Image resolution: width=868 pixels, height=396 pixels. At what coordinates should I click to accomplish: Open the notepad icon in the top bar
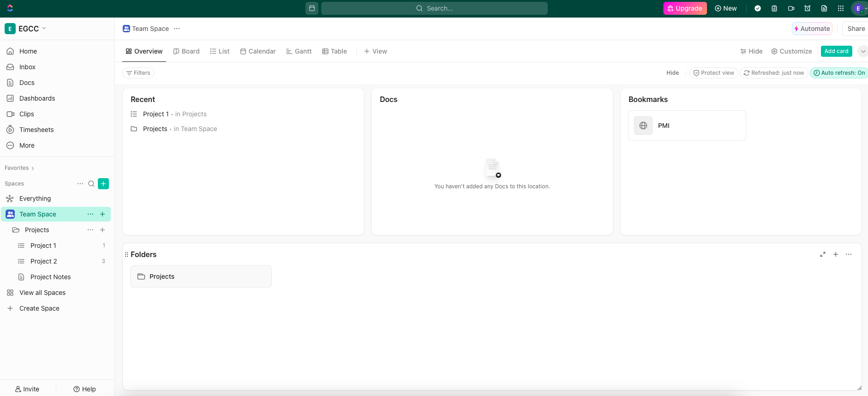pos(774,8)
